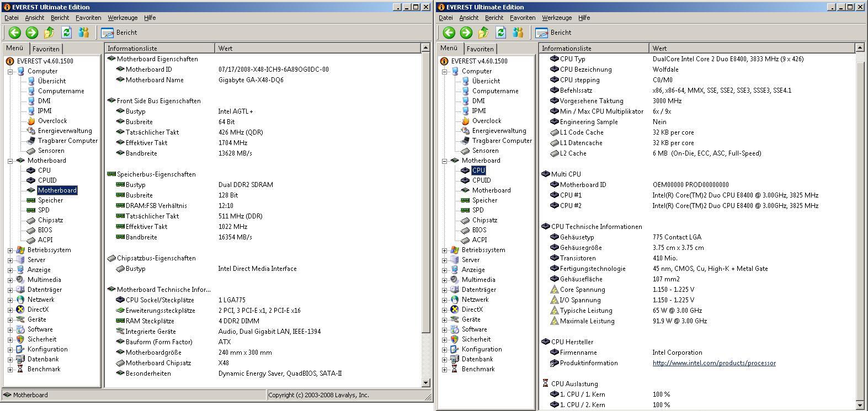Click the users icon in left window toolbar

point(83,33)
